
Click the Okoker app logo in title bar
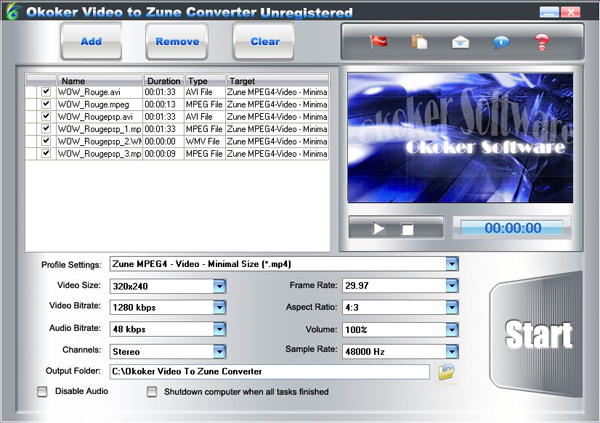click(x=13, y=11)
